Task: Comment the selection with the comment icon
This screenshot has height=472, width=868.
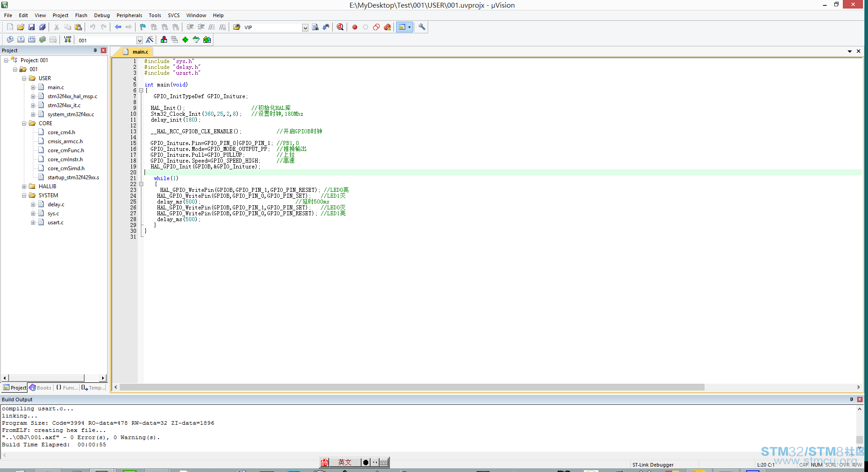Action: coord(212,27)
